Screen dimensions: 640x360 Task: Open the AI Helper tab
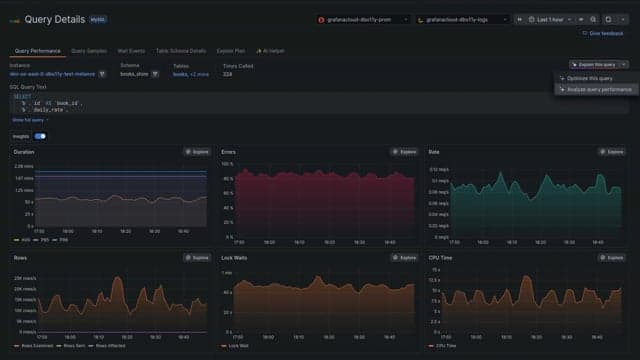point(270,51)
